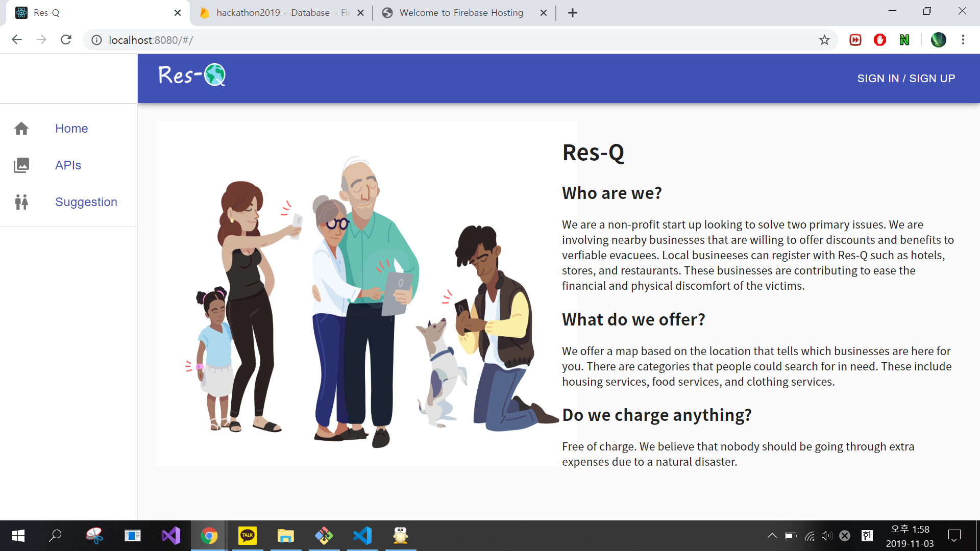Open Visual Studio Code from taskbar

pyautogui.click(x=362, y=536)
